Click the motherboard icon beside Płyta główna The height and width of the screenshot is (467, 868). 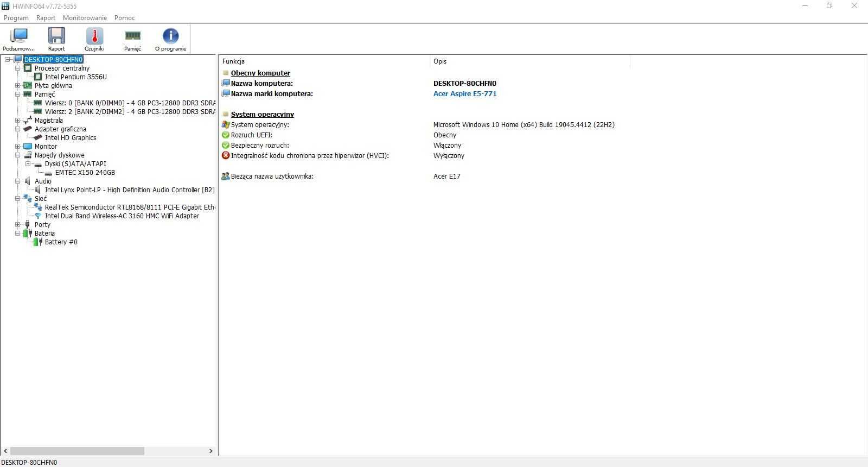28,86
